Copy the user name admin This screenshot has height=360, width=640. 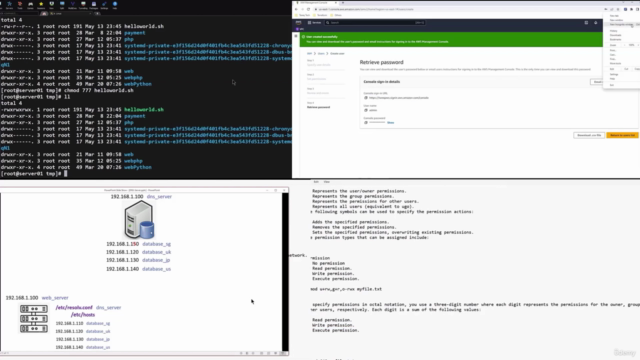(x=366, y=110)
